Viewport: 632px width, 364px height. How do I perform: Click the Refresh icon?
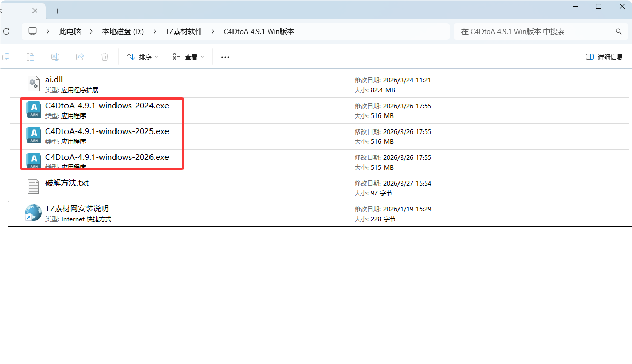(x=6, y=31)
